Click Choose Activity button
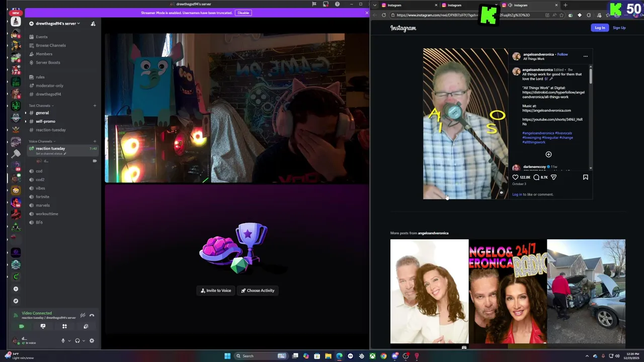The height and width of the screenshot is (362, 644). 258,291
